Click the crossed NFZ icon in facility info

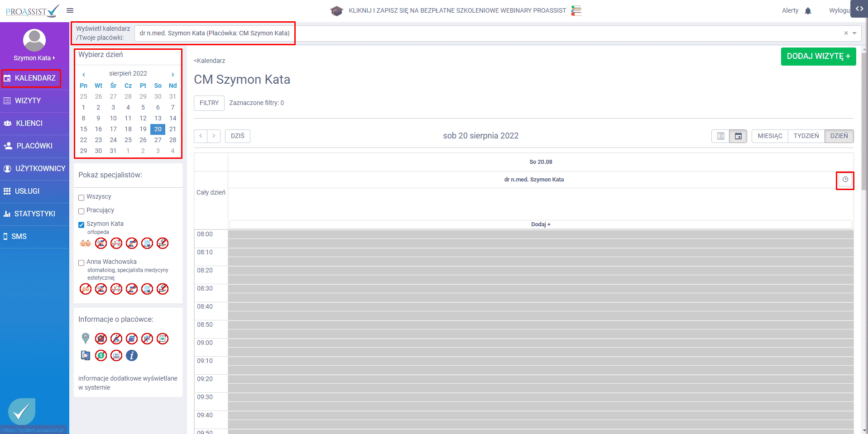tap(147, 339)
